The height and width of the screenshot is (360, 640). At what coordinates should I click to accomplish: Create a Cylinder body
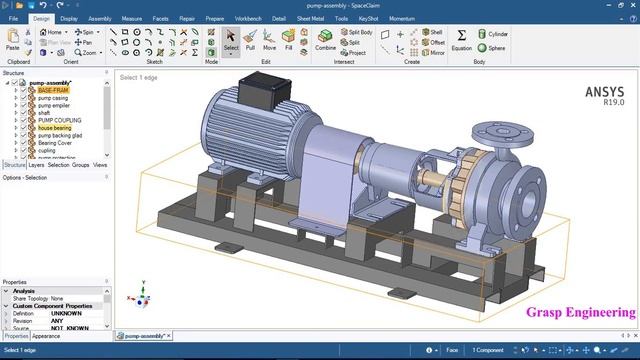[493, 34]
